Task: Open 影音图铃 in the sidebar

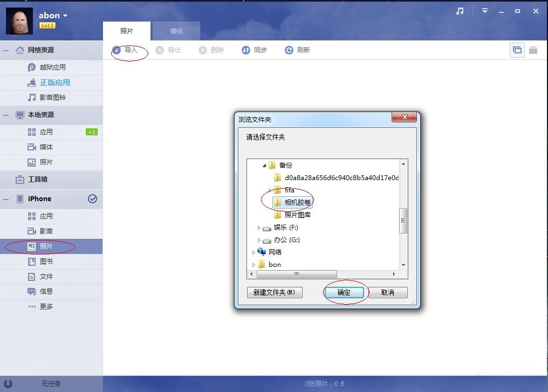Action: point(51,98)
